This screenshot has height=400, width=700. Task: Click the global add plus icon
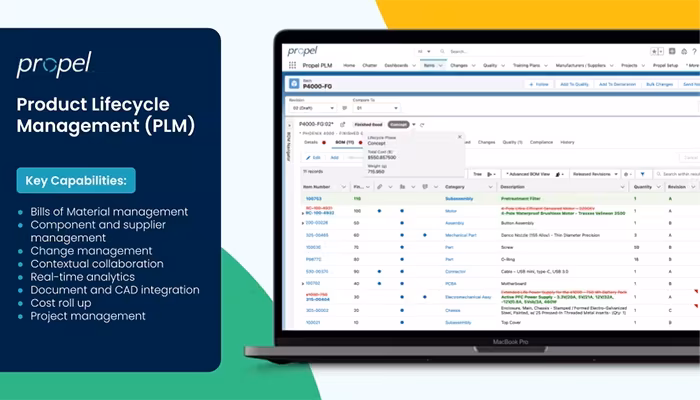[672, 51]
